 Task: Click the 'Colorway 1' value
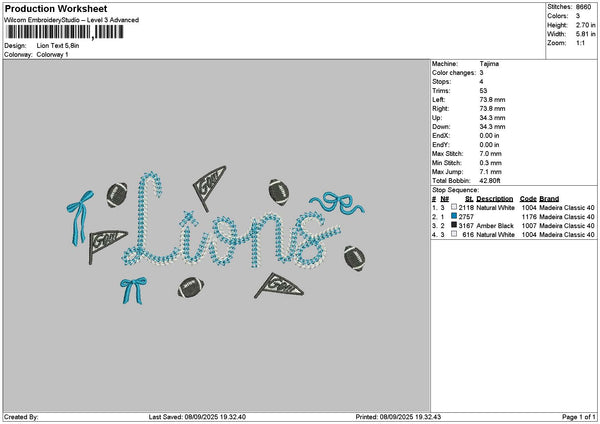point(52,55)
